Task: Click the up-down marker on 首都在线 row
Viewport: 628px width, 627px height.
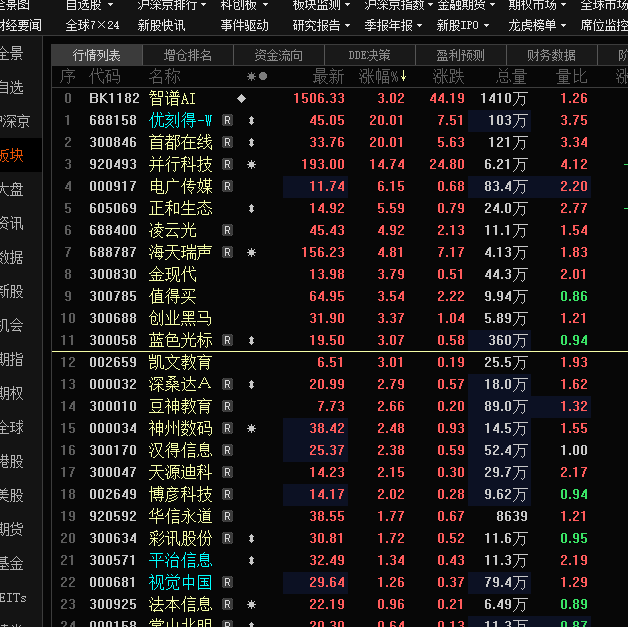Action: [252, 143]
